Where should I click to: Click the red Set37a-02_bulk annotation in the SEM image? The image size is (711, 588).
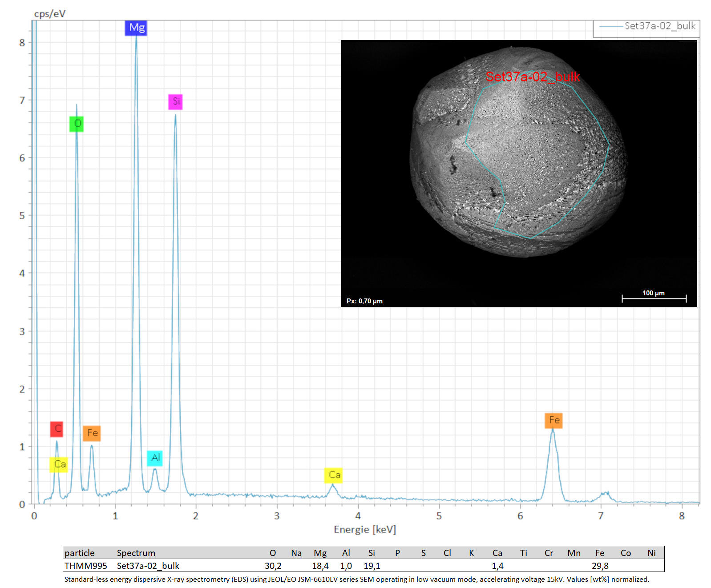533,77
